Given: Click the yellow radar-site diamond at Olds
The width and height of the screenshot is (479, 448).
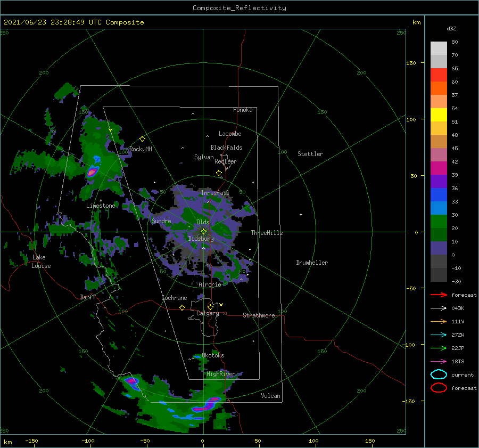Looking at the screenshot, I should (203, 232).
